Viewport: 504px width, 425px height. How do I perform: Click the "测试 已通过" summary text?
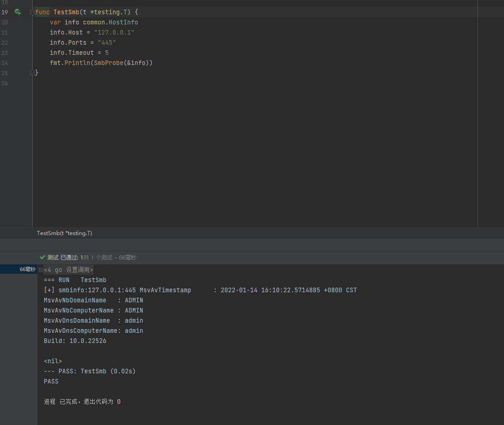[62, 257]
